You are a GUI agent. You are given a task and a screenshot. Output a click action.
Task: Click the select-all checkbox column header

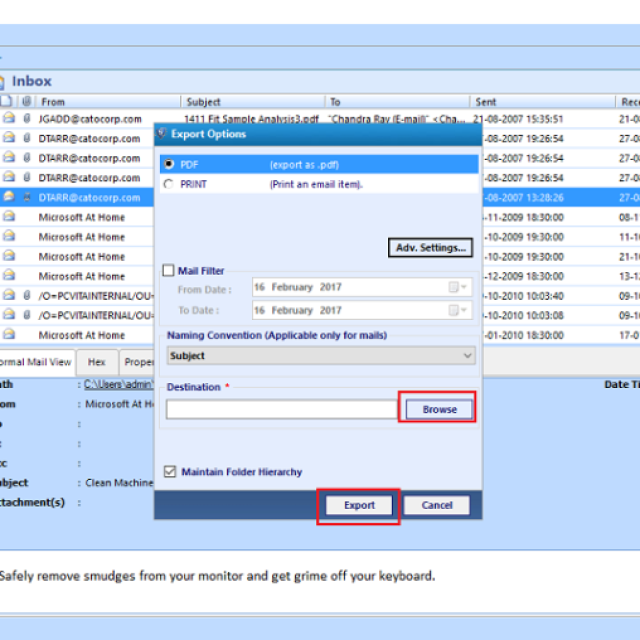point(7,100)
